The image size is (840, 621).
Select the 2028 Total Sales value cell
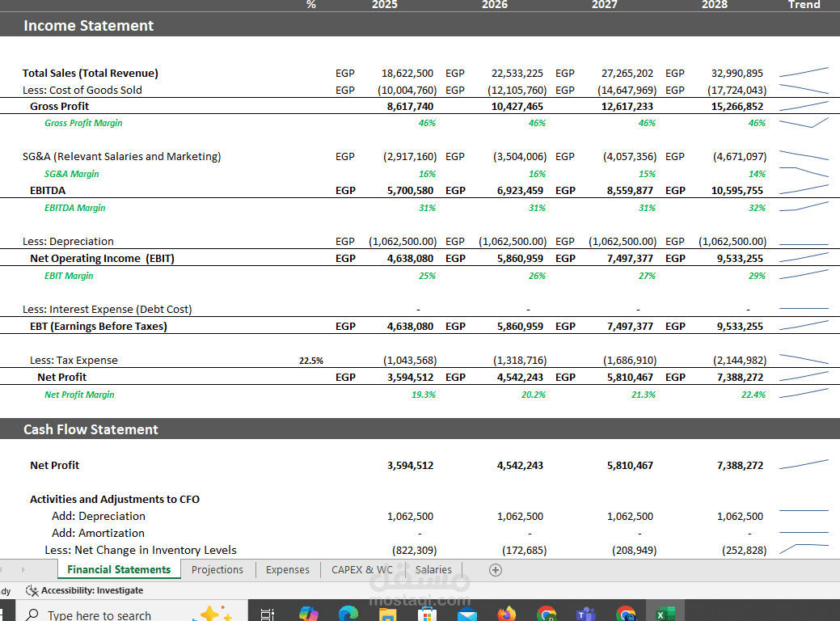[737, 74]
